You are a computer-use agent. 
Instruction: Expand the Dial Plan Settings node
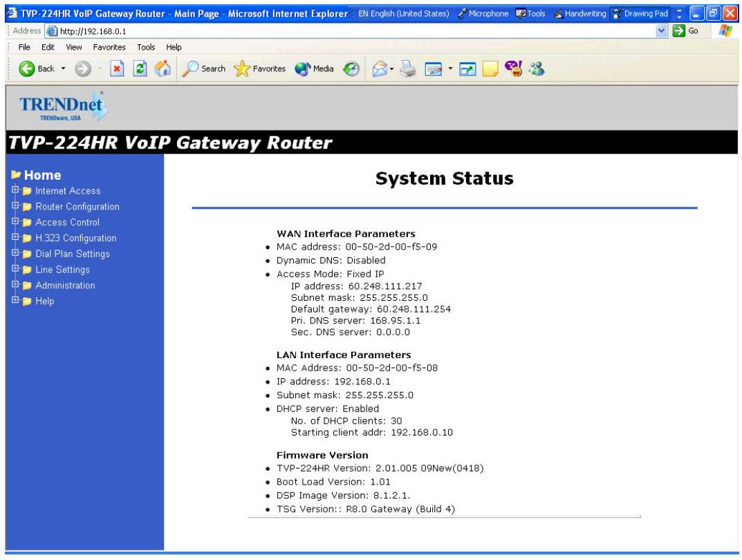[15, 253]
